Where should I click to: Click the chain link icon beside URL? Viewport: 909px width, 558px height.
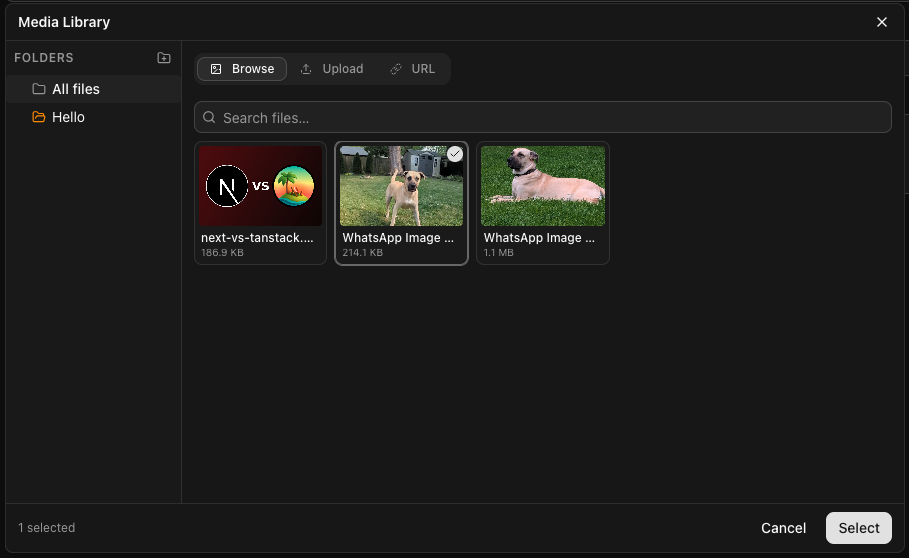[x=396, y=69]
